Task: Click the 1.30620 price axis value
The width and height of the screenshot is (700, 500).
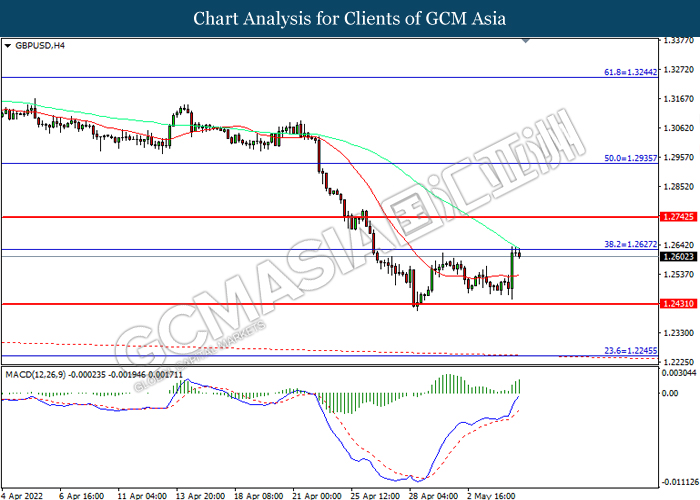Action: [x=679, y=128]
